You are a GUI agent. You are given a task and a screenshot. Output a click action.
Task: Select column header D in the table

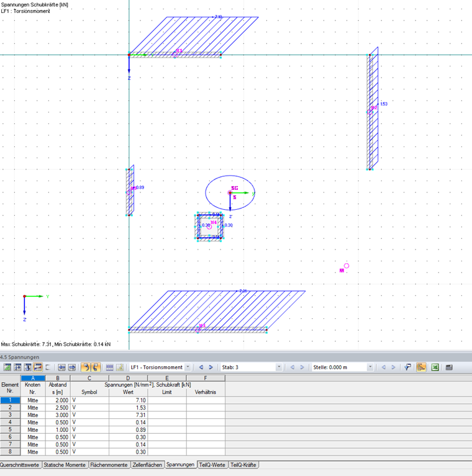(x=128, y=378)
